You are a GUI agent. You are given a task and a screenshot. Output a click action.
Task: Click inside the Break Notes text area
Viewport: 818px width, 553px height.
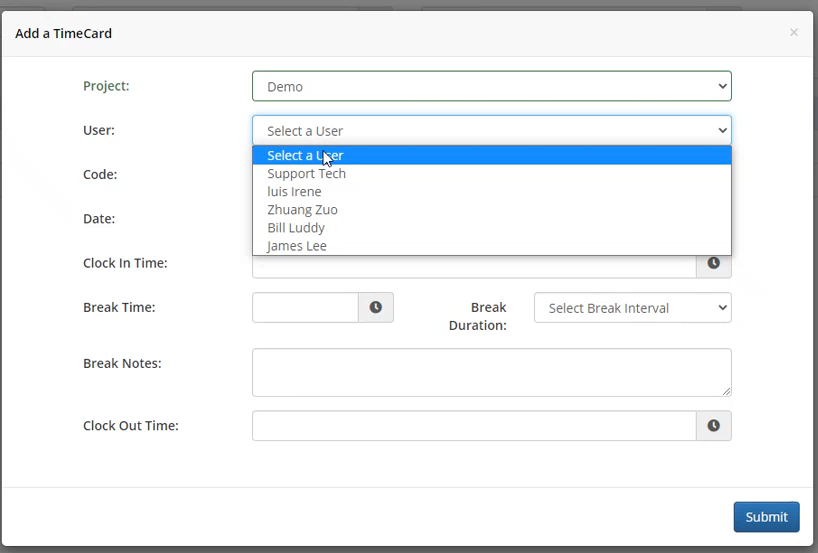coord(491,372)
